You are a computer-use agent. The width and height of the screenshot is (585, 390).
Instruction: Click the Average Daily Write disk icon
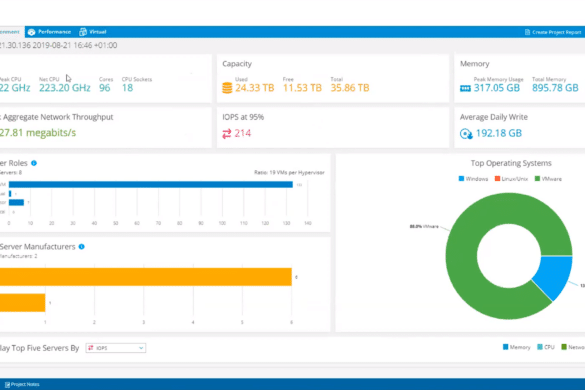(x=466, y=134)
